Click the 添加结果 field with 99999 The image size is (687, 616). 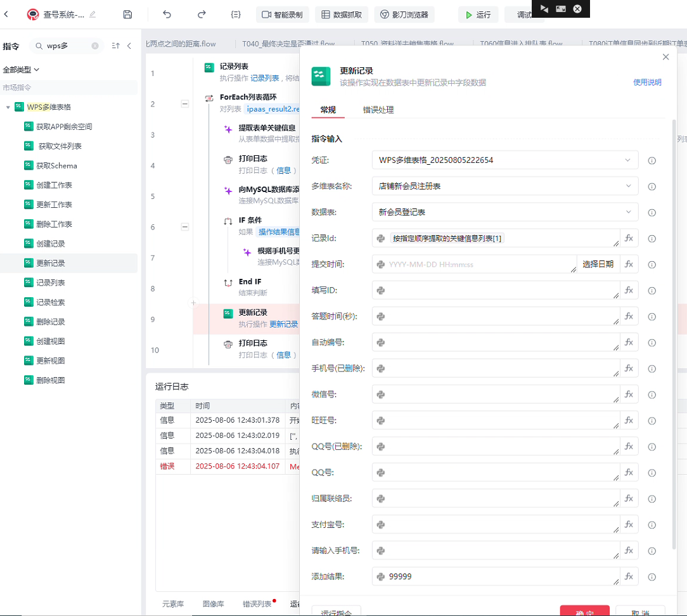tap(496, 577)
